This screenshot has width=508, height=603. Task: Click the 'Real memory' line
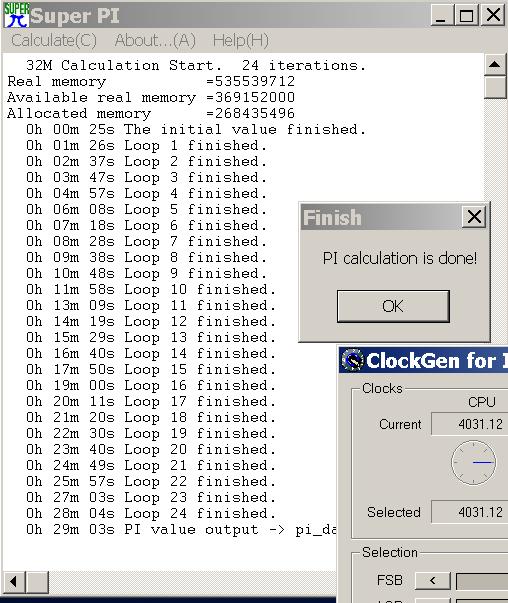[151, 82]
